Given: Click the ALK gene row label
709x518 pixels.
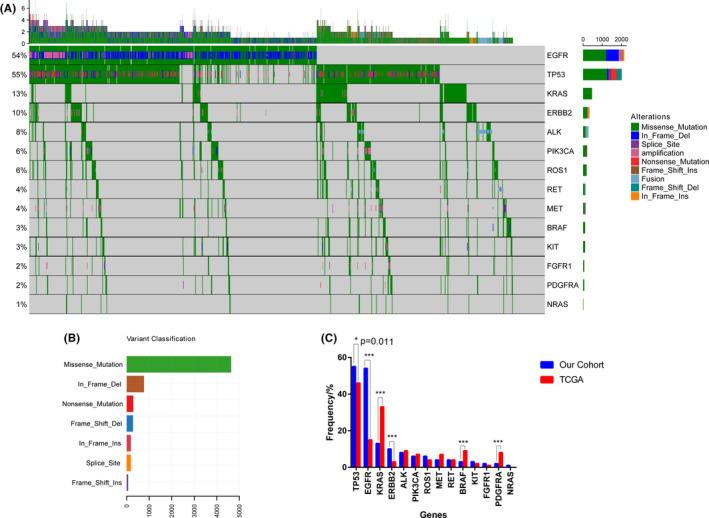Looking at the screenshot, I should coord(554,132).
